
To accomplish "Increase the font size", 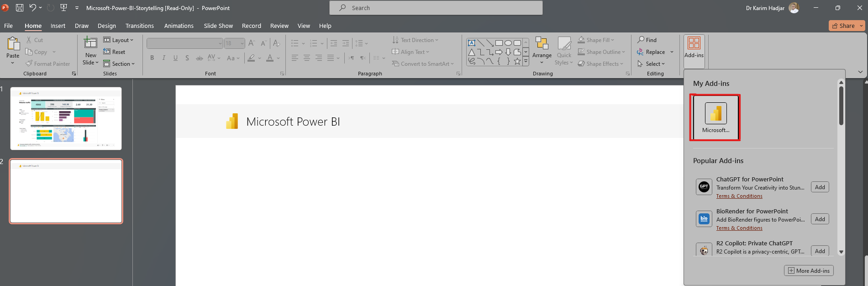I will coord(252,43).
